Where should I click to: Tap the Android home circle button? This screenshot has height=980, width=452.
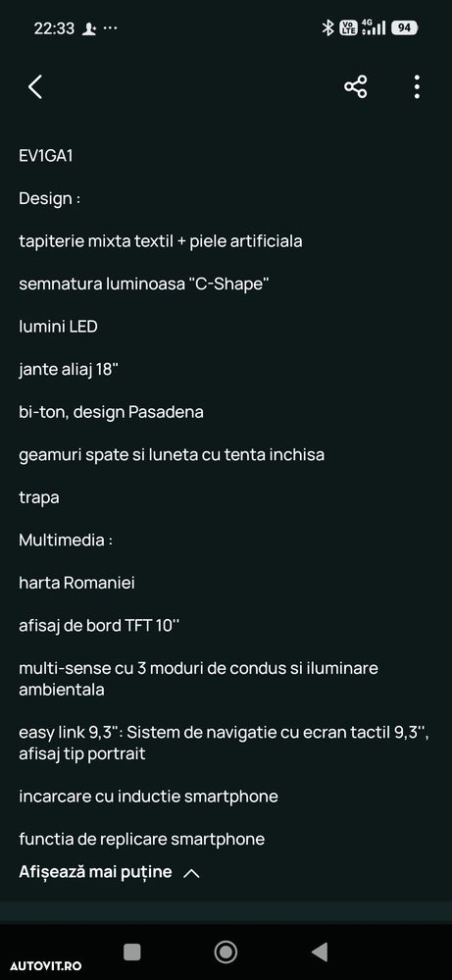point(226,952)
